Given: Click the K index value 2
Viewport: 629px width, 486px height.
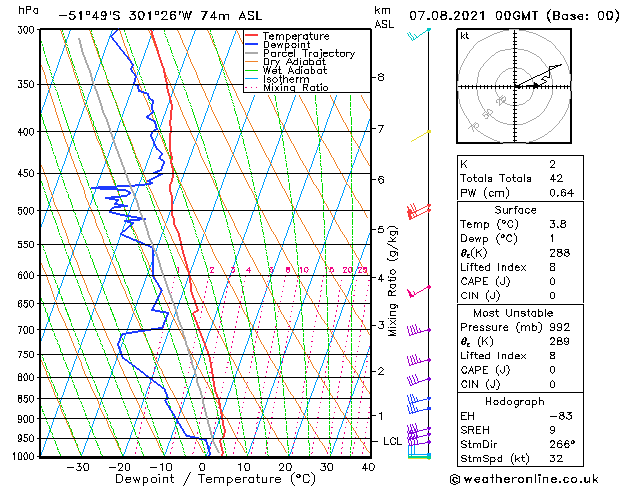Looking at the screenshot, I should (x=552, y=164).
